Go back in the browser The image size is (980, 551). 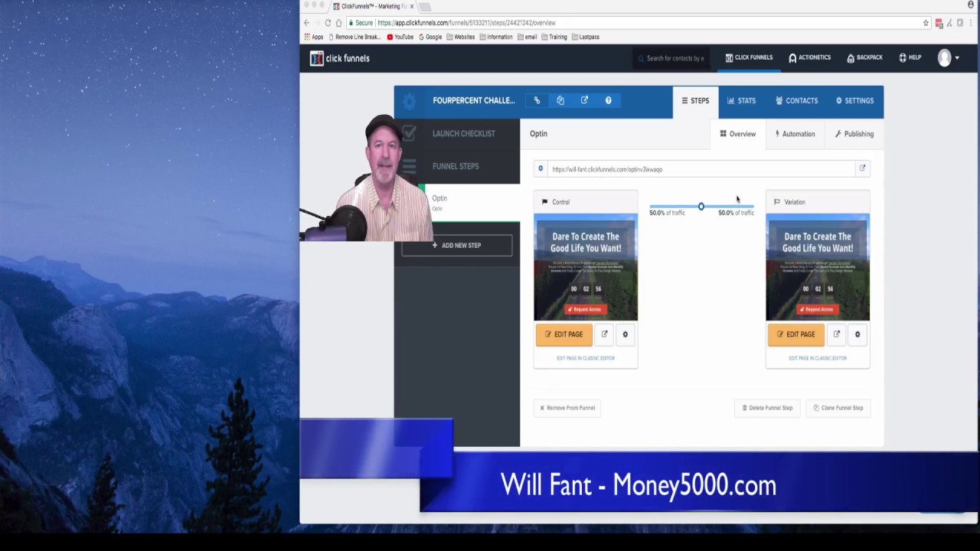click(x=307, y=23)
